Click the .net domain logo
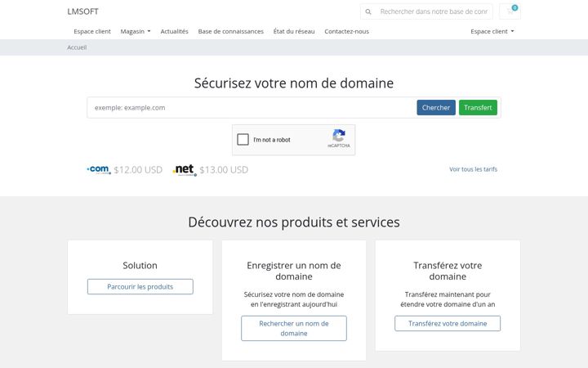Viewport: 588px width, 368px height. 185,170
